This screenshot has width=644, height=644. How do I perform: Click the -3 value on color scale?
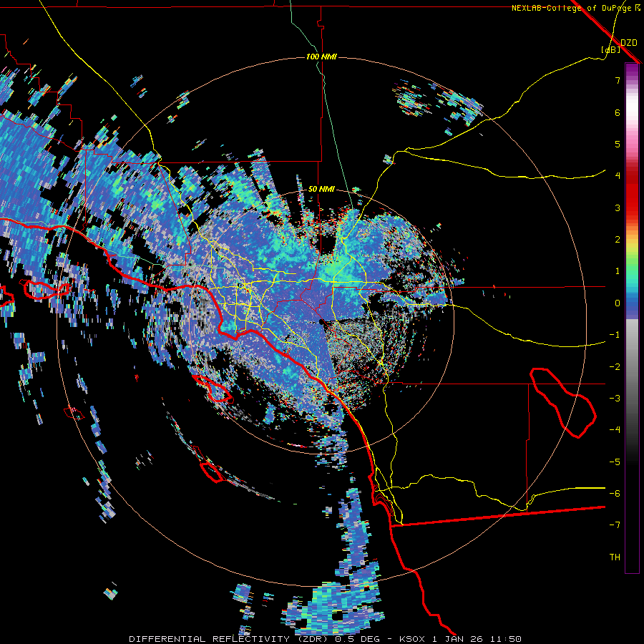[x=615, y=399]
